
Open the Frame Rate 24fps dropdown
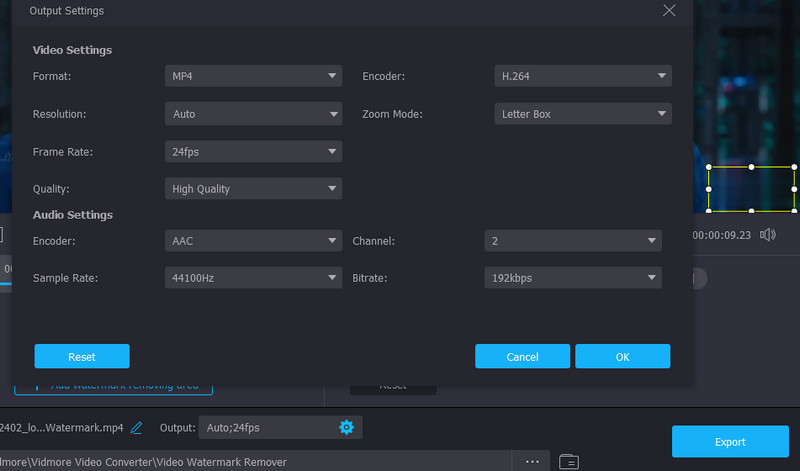pyautogui.click(x=253, y=151)
